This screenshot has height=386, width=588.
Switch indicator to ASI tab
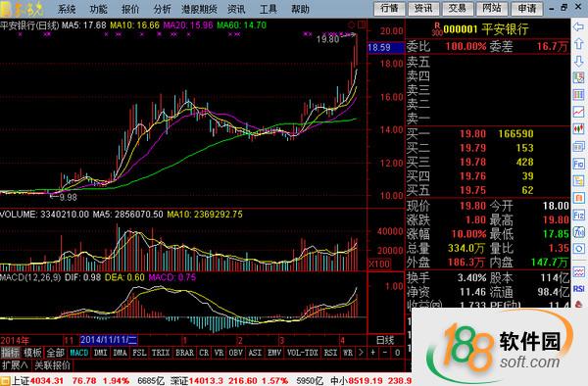pos(255,353)
